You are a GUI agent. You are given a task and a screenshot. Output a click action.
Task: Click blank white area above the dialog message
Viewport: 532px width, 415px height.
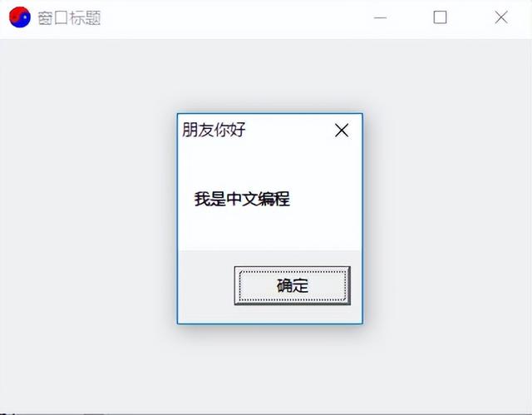pos(269,165)
